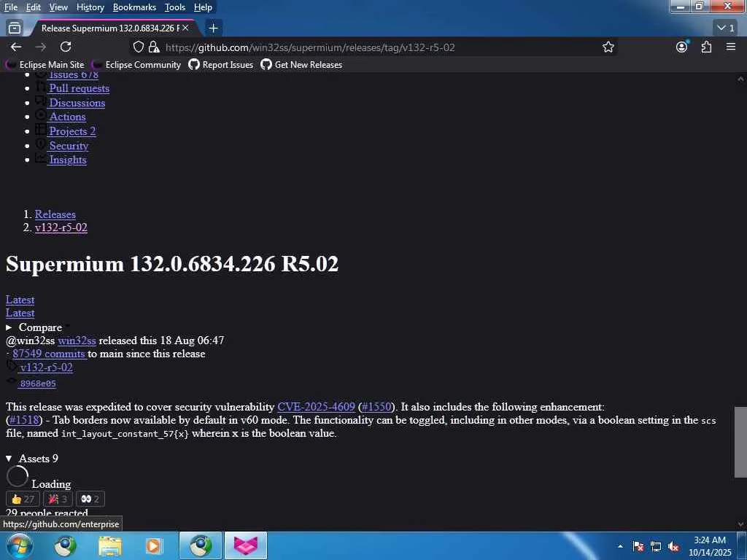Open the win32ss author link
The image size is (747, 560).
[77, 341]
